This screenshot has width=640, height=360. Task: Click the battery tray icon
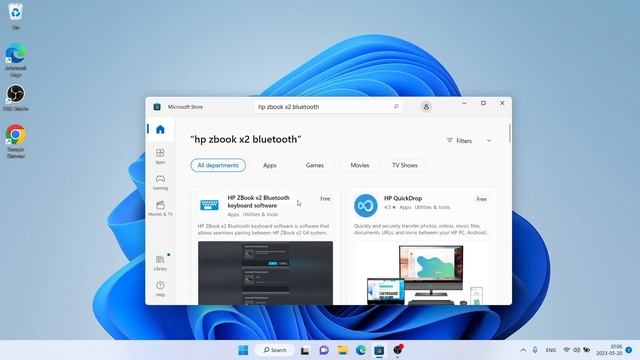pyautogui.click(x=587, y=350)
